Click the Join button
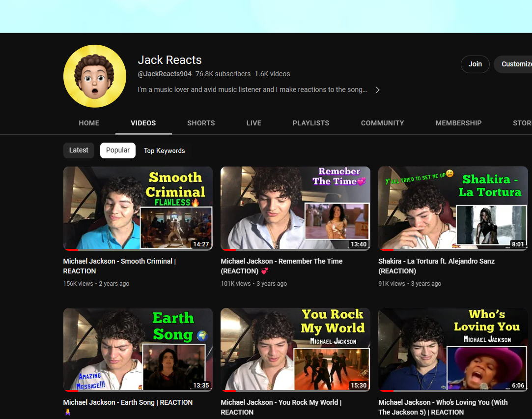This screenshot has height=419, width=532. 475,64
